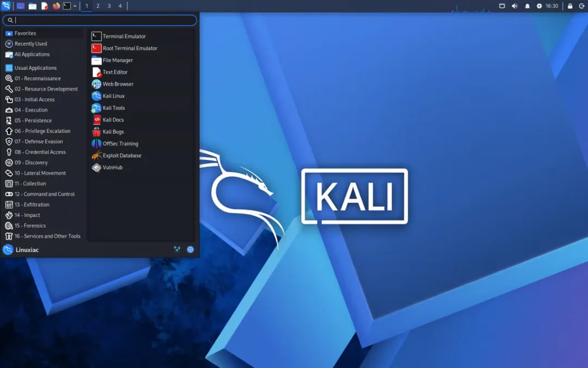
Task: Click the display tray icon
Action: point(502,6)
